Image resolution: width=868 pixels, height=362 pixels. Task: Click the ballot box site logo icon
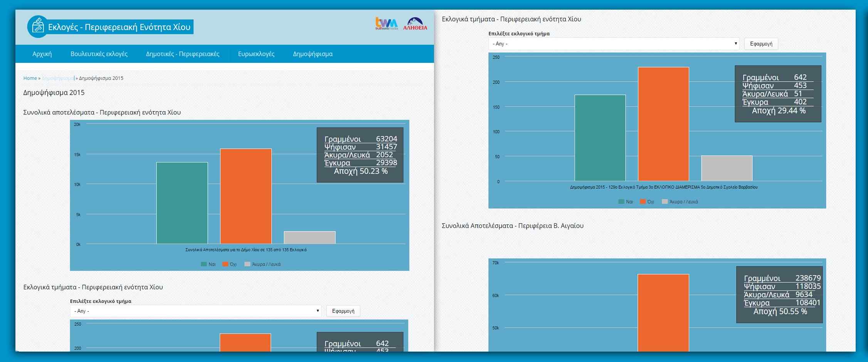(x=38, y=27)
